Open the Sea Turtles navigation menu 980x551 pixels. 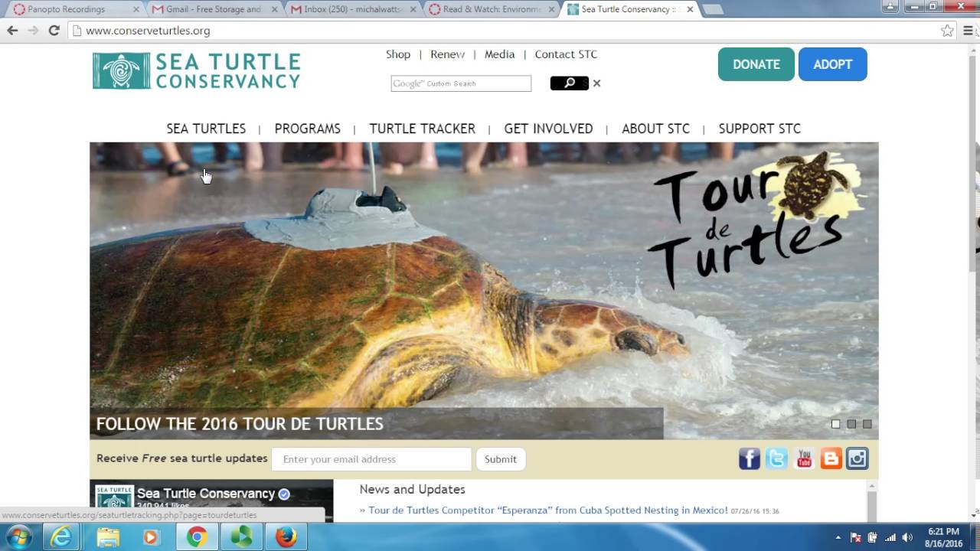206,129
